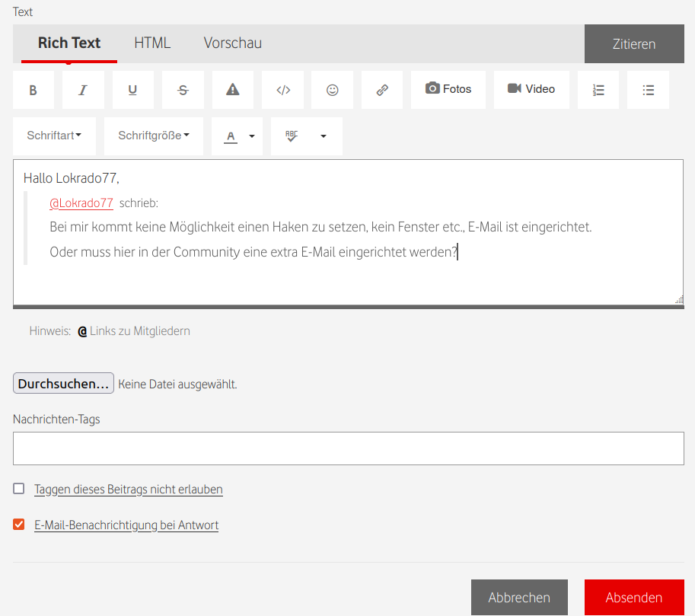Click the quoted 'Bei mir kommt keine' line

coord(320,227)
